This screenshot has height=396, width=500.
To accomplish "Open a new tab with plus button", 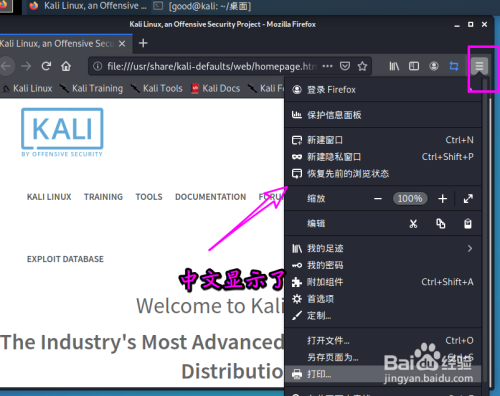I will click(143, 43).
